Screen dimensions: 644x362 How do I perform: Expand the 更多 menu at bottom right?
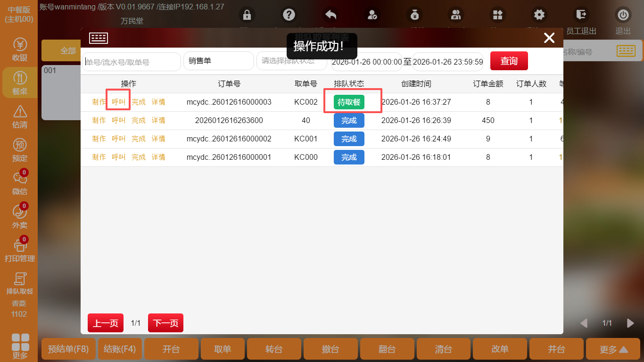pyautogui.click(x=613, y=349)
